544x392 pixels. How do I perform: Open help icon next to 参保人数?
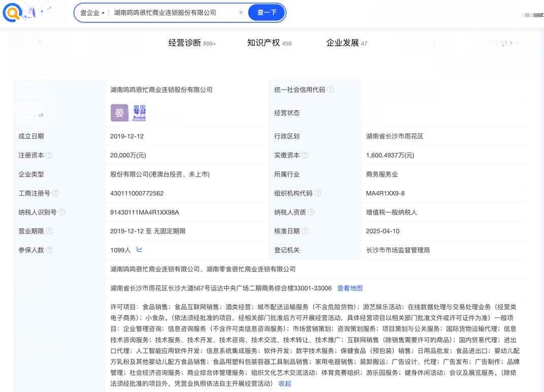pyautogui.click(x=49, y=250)
